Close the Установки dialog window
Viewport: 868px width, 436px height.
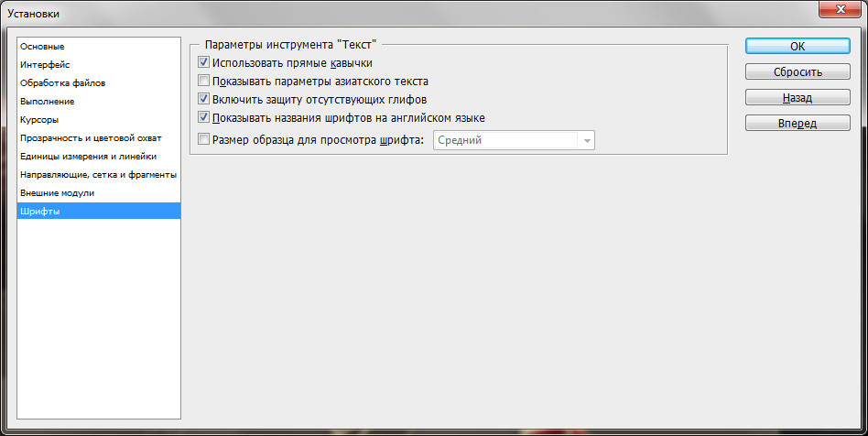coord(840,9)
